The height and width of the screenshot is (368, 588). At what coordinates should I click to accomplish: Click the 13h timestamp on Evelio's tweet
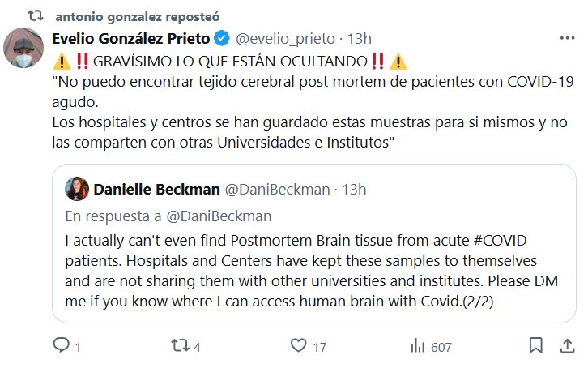(x=360, y=38)
